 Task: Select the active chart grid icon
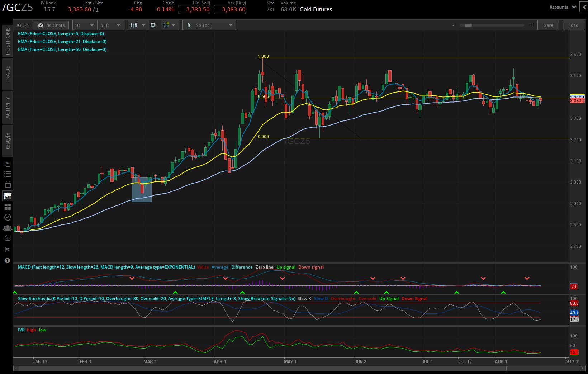(x=7, y=196)
